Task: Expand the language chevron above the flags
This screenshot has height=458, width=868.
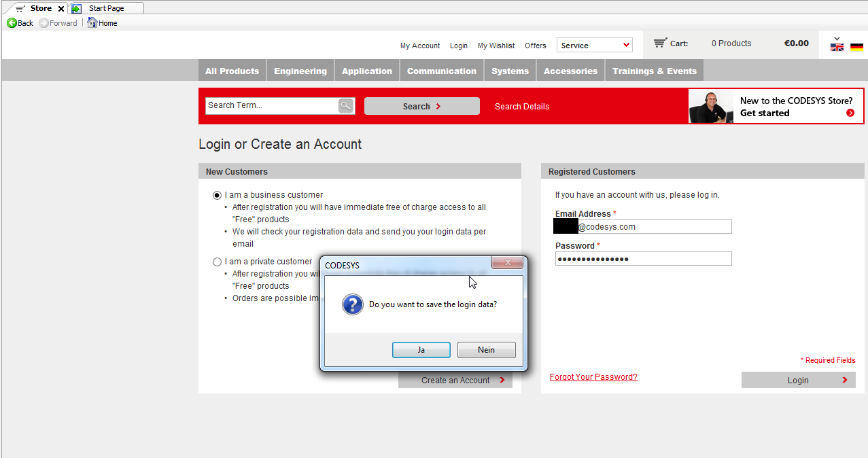Action: click(837, 39)
